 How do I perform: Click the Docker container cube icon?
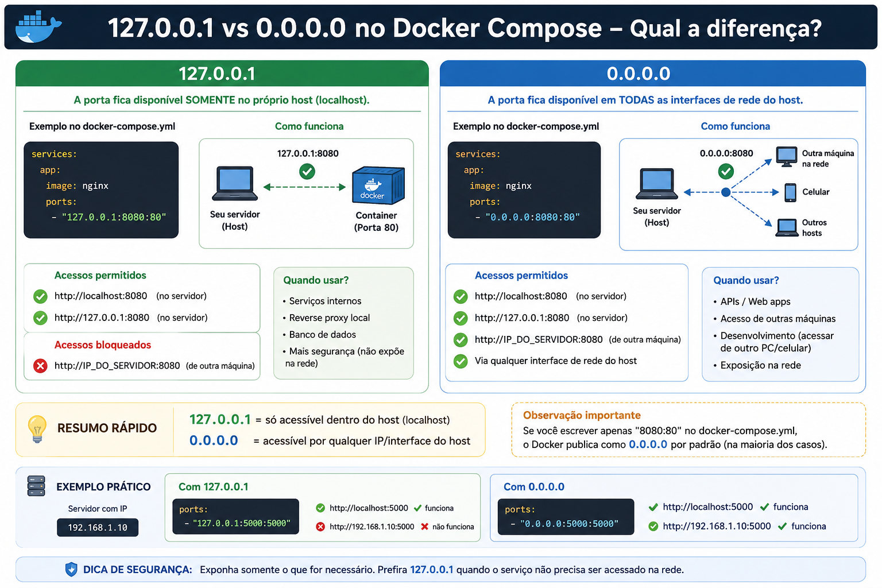378,185
